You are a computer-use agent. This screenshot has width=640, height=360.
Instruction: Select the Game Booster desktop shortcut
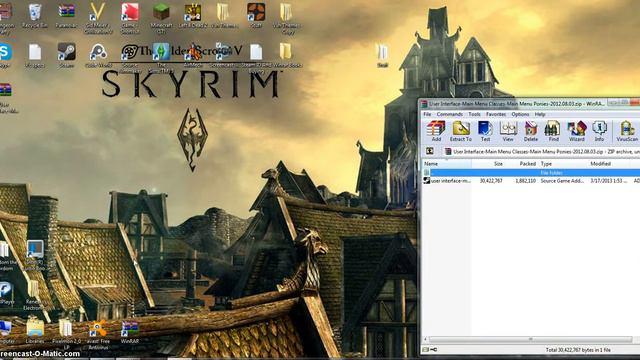pyautogui.click(x=129, y=17)
